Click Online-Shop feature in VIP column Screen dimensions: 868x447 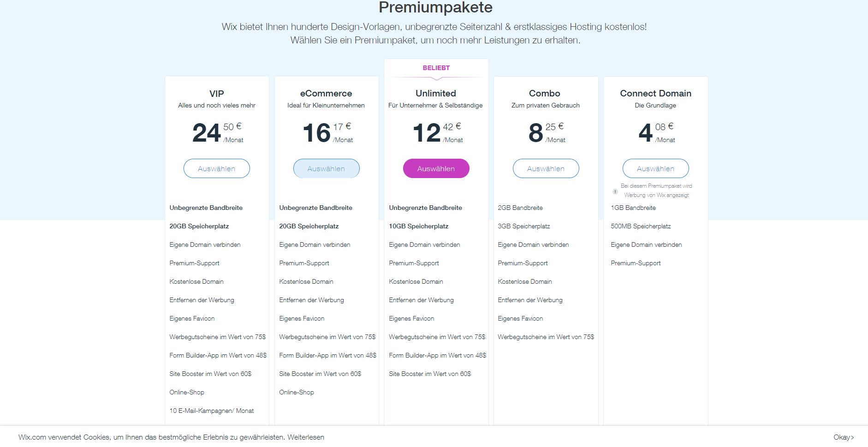pos(187,392)
